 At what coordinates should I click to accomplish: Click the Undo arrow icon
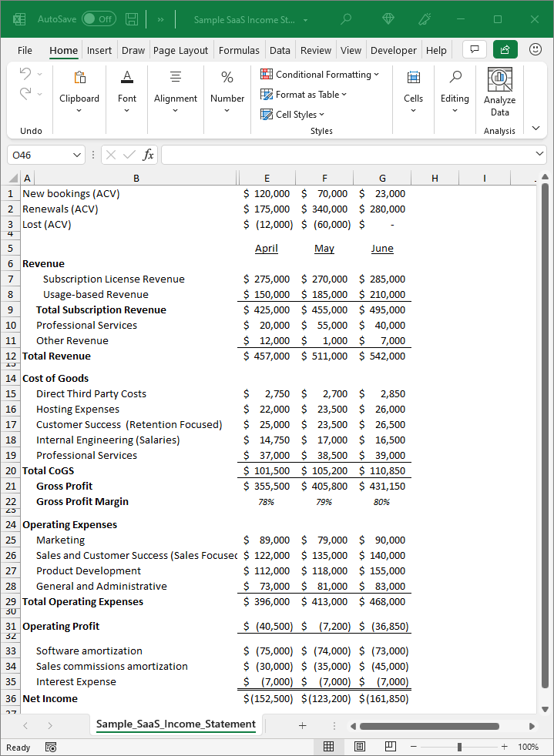[25, 74]
